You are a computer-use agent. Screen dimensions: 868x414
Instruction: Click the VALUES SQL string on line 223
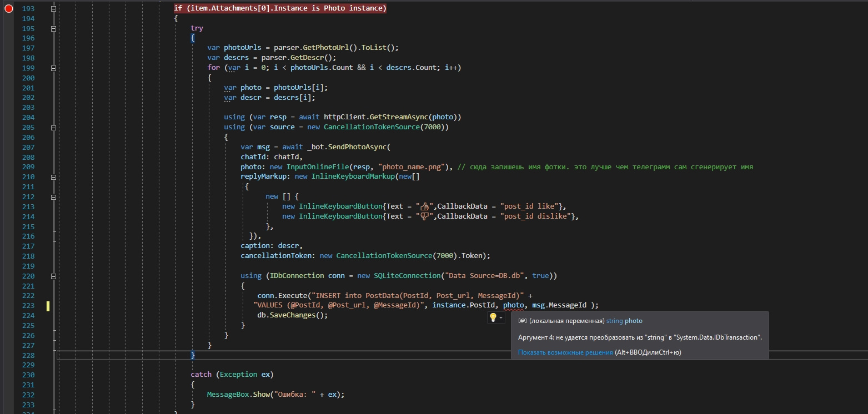(x=340, y=305)
